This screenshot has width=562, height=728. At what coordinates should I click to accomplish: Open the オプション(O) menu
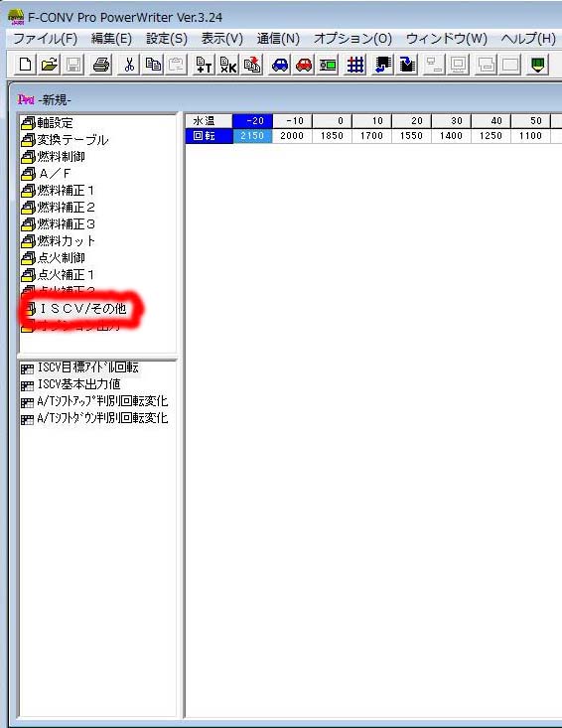(x=352, y=39)
